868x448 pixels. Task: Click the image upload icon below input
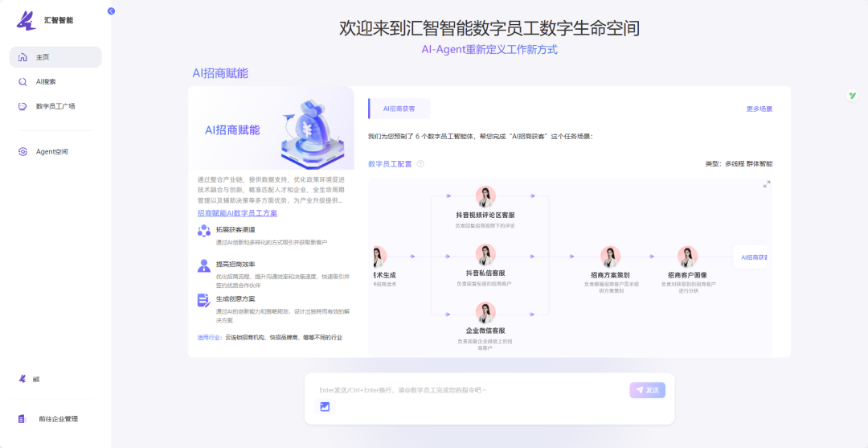(x=325, y=407)
